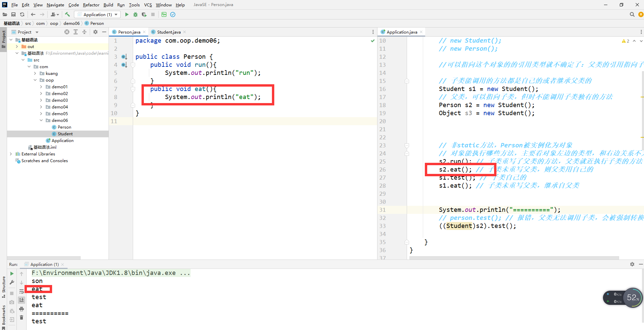The image size is (644, 330).
Task: Toggle soft-wrap in the Run console
Action: pos(22,291)
